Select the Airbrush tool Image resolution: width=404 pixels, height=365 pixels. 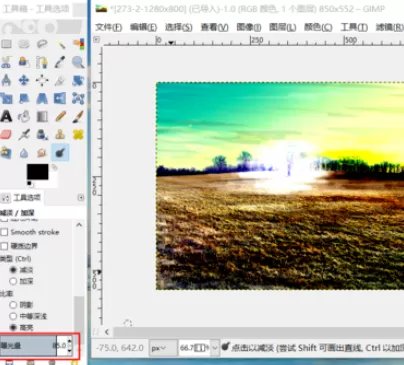(24, 134)
